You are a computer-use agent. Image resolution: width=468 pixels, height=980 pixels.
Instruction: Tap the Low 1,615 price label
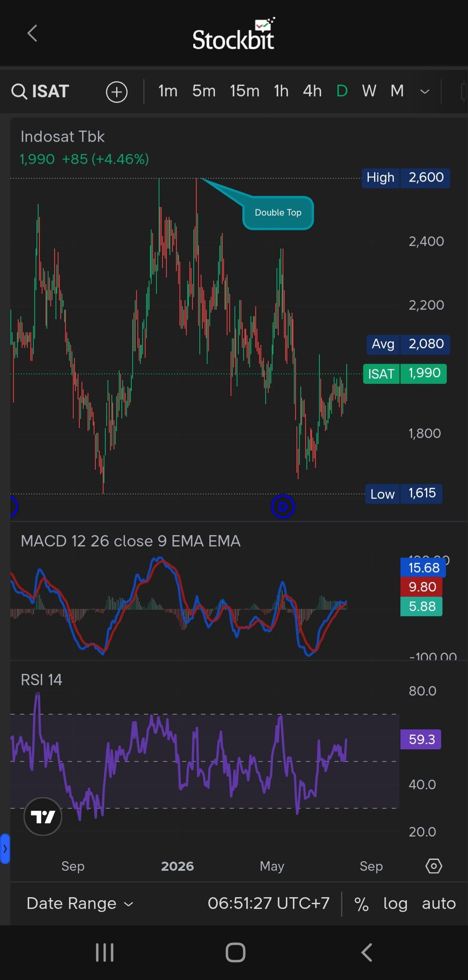click(403, 493)
